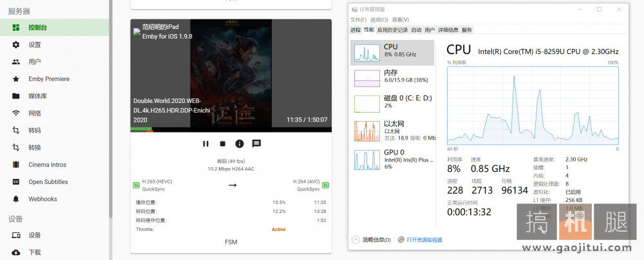Switch to 应用历史记录 tab

click(x=393, y=30)
